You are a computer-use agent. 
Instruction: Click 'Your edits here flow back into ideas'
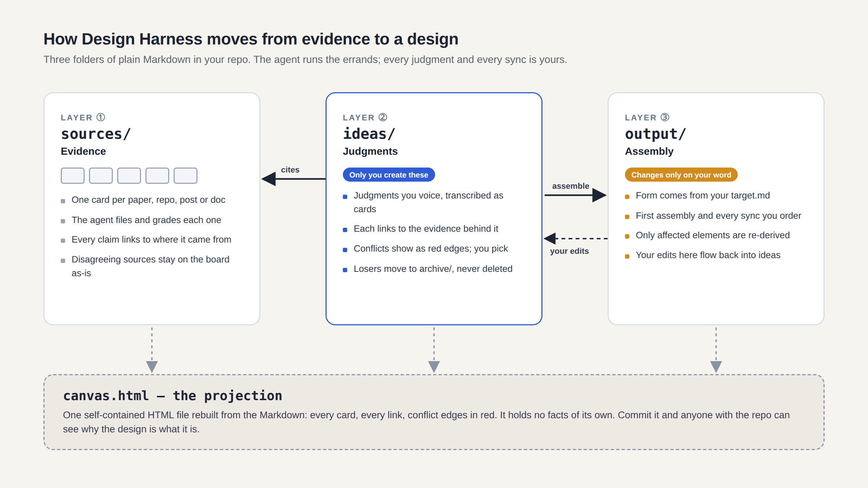[708, 255]
